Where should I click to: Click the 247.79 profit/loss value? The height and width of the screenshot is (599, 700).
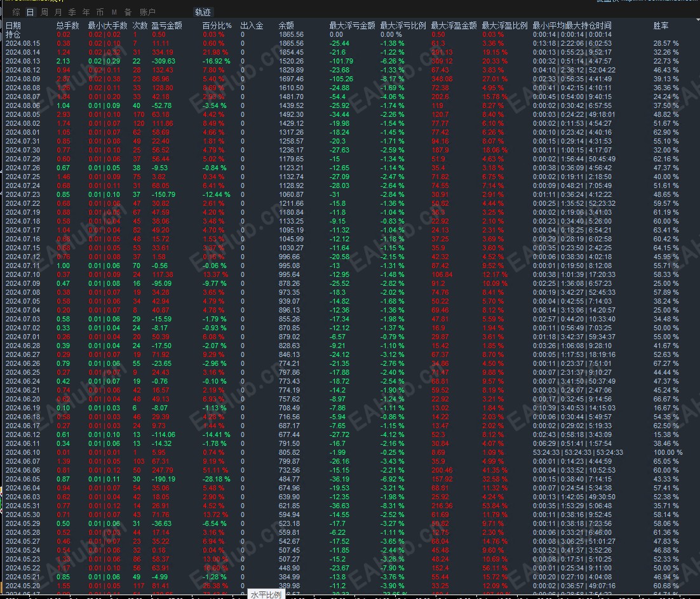pyautogui.click(x=163, y=471)
